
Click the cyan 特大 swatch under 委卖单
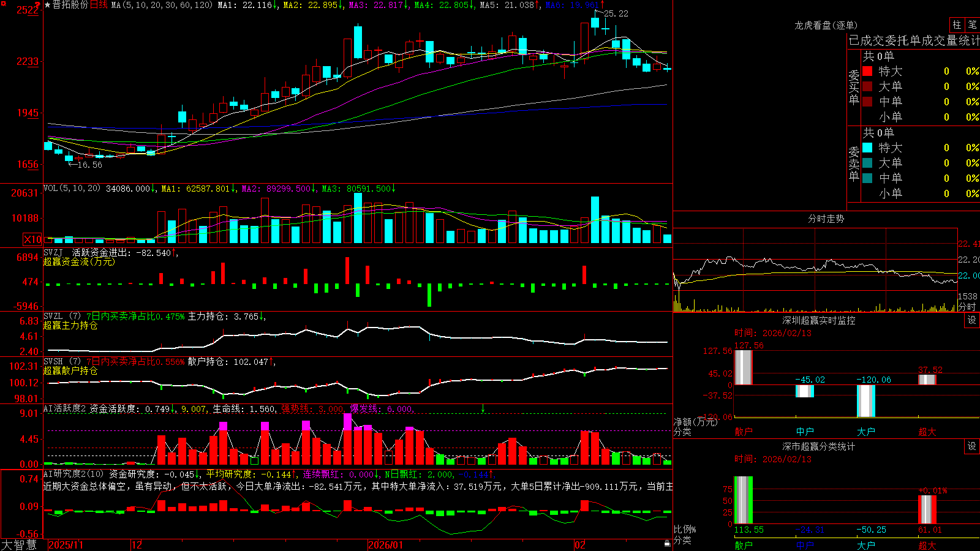point(867,148)
